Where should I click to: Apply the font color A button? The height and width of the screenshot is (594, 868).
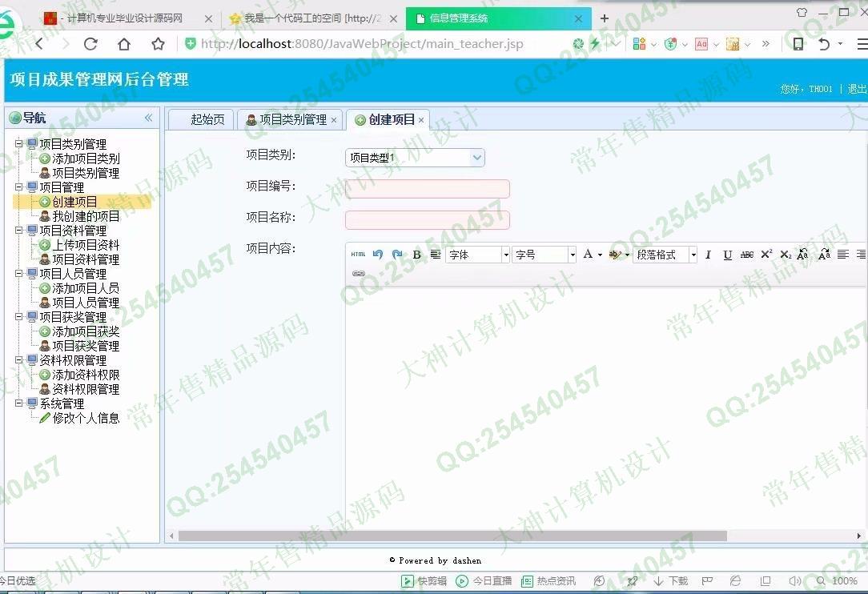point(588,254)
